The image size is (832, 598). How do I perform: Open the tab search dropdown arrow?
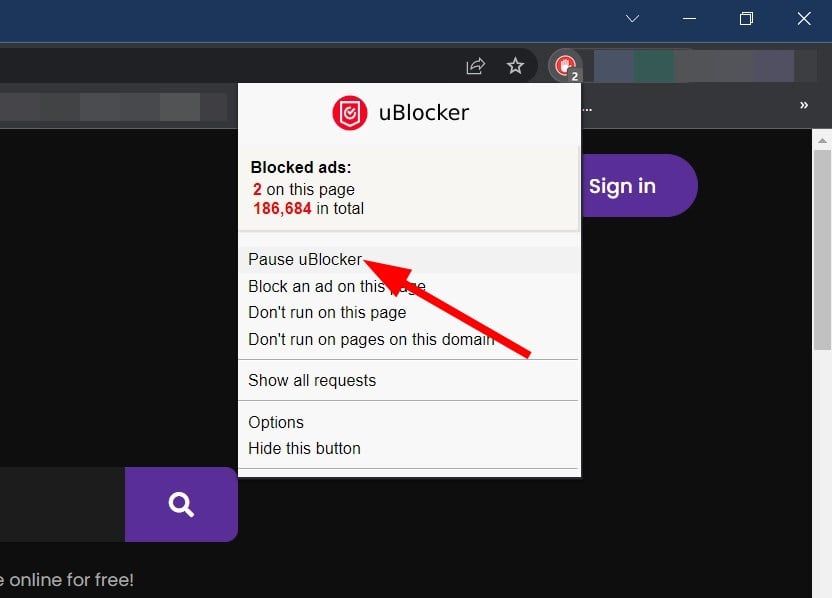pos(632,19)
